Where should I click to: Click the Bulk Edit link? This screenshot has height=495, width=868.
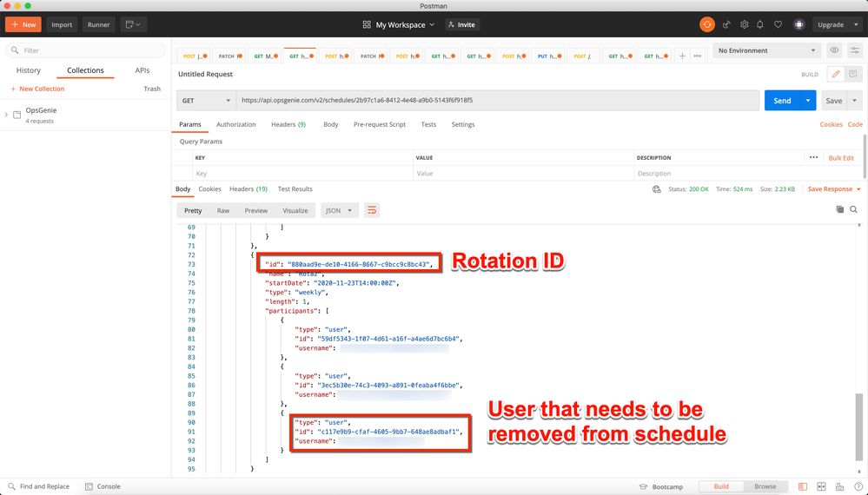(841, 158)
